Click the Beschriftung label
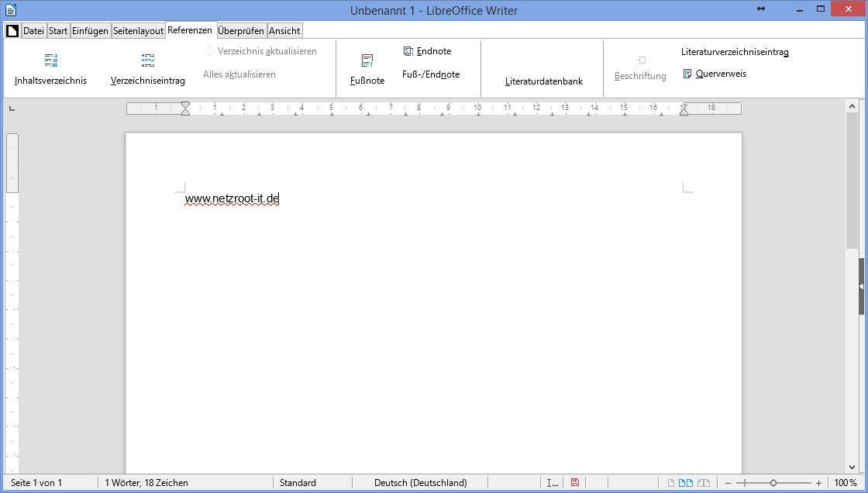The height and width of the screenshot is (493, 868). click(x=640, y=76)
